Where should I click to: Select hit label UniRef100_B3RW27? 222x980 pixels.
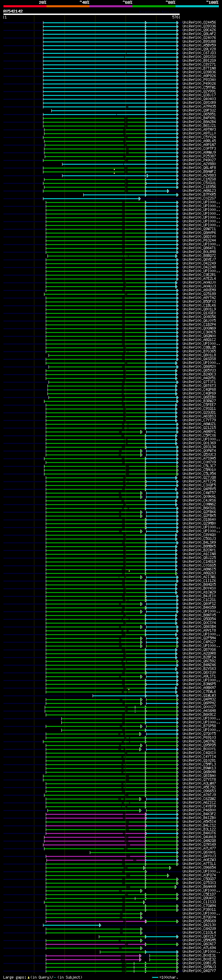coord(199,401)
